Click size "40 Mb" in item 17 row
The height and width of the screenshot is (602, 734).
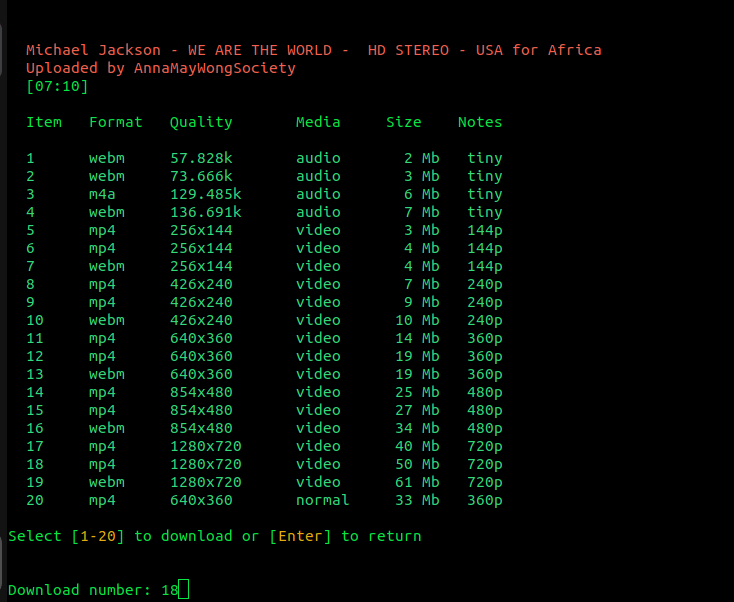point(417,447)
